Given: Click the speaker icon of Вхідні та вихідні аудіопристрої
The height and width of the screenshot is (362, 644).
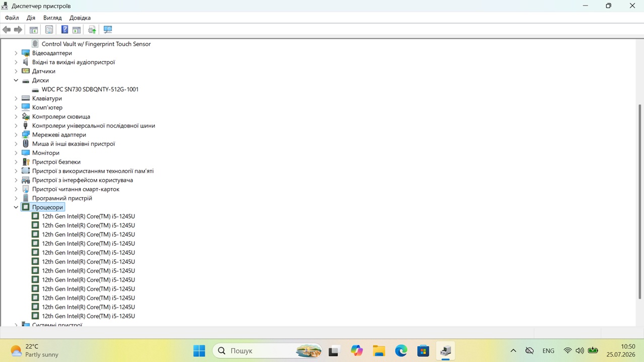Looking at the screenshot, I should 26,62.
